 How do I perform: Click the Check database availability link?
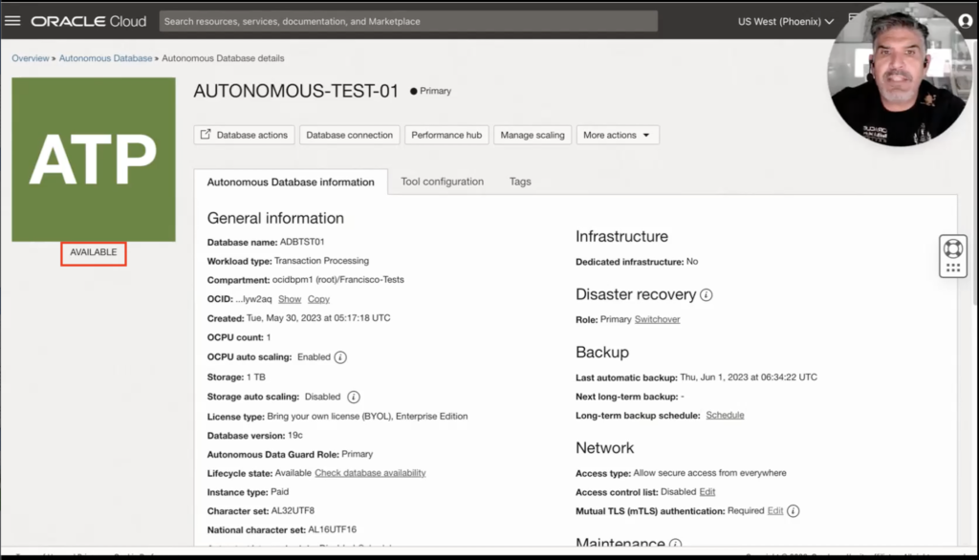pos(370,473)
